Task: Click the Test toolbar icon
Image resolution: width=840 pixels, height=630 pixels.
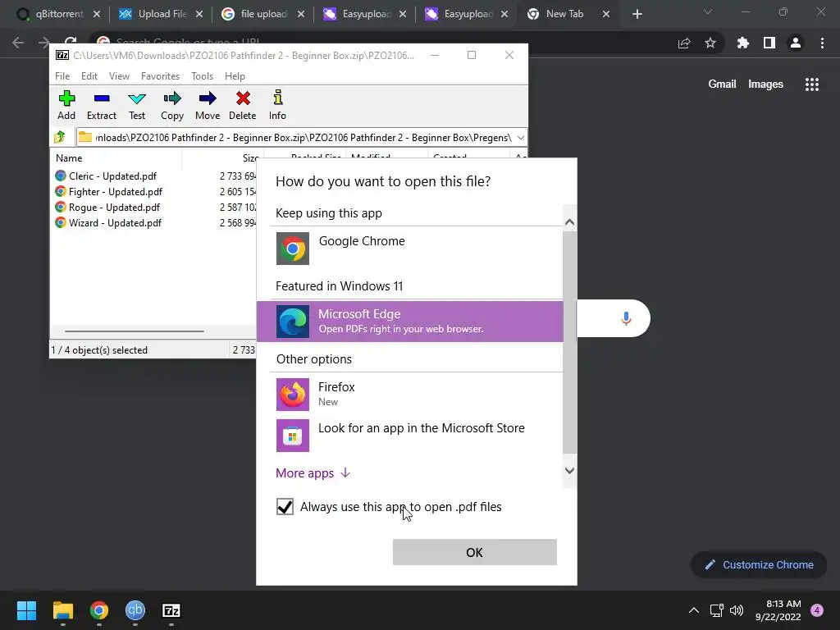Action: [x=137, y=105]
